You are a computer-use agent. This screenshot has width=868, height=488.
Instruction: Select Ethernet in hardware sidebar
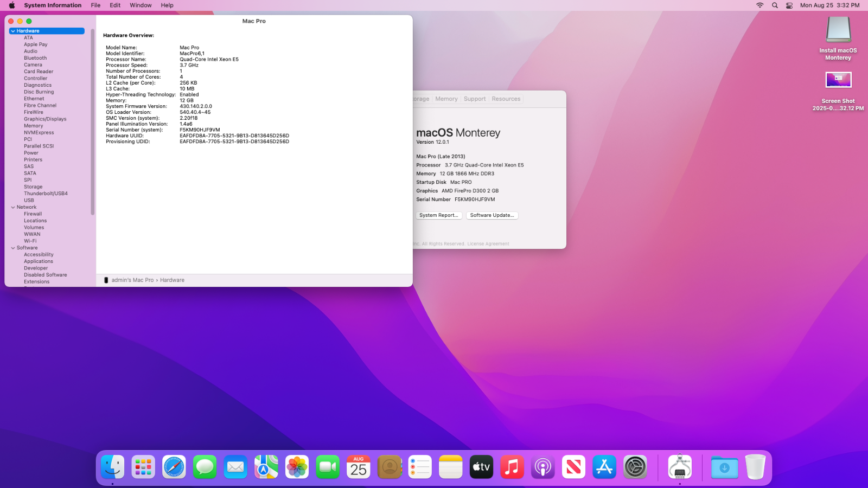click(34, 99)
